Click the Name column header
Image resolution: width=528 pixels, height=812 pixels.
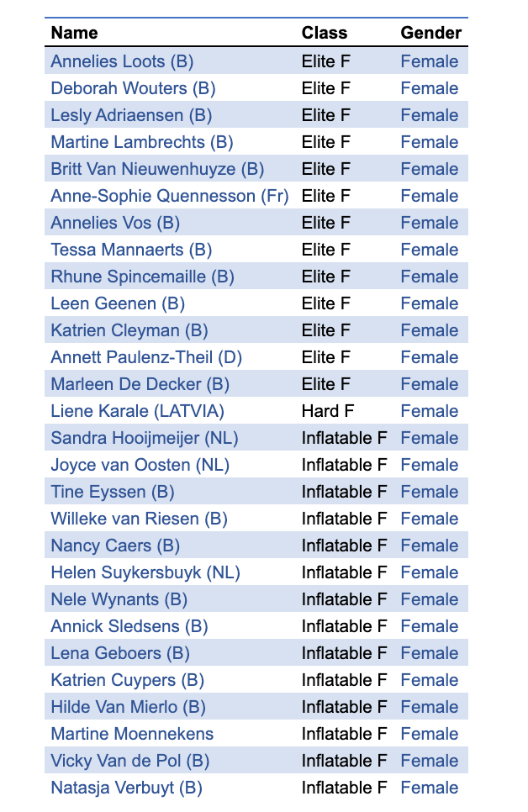(74, 33)
